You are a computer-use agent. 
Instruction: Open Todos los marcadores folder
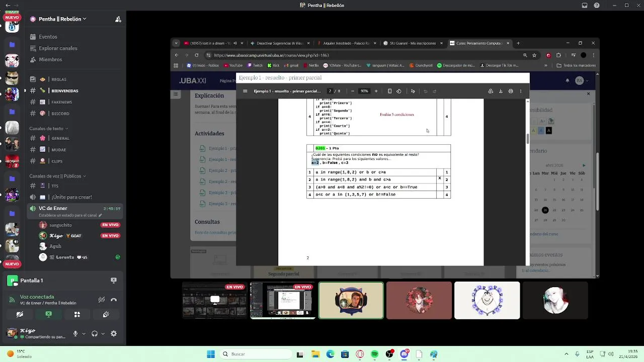576,65
